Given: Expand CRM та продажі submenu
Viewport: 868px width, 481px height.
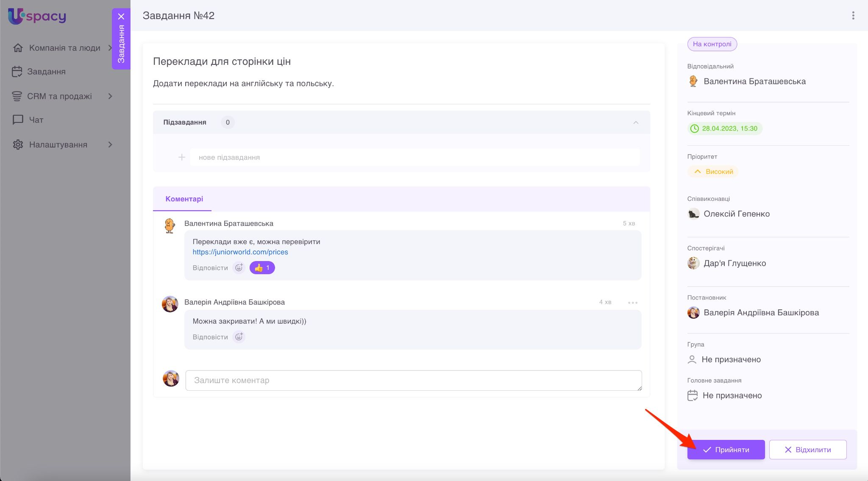Looking at the screenshot, I should click(110, 96).
